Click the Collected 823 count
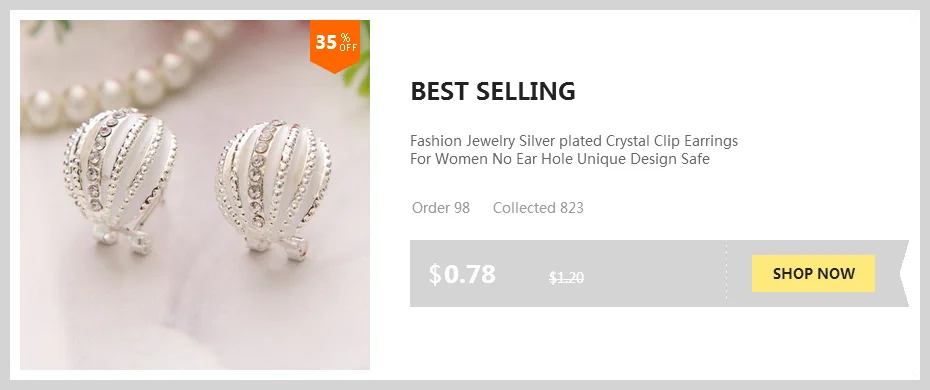 pyautogui.click(x=538, y=208)
